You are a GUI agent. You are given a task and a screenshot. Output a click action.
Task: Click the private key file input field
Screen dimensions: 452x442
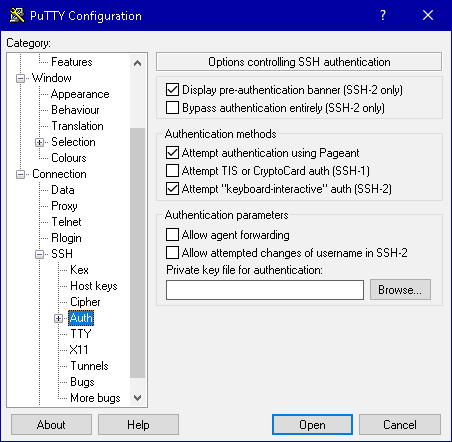click(x=265, y=290)
